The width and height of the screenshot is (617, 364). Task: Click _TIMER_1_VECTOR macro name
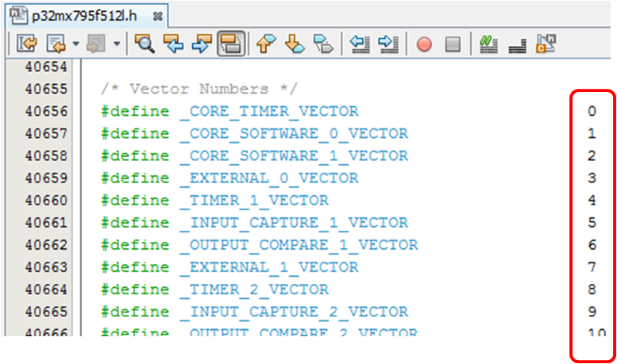pyautogui.click(x=254, y=201)
